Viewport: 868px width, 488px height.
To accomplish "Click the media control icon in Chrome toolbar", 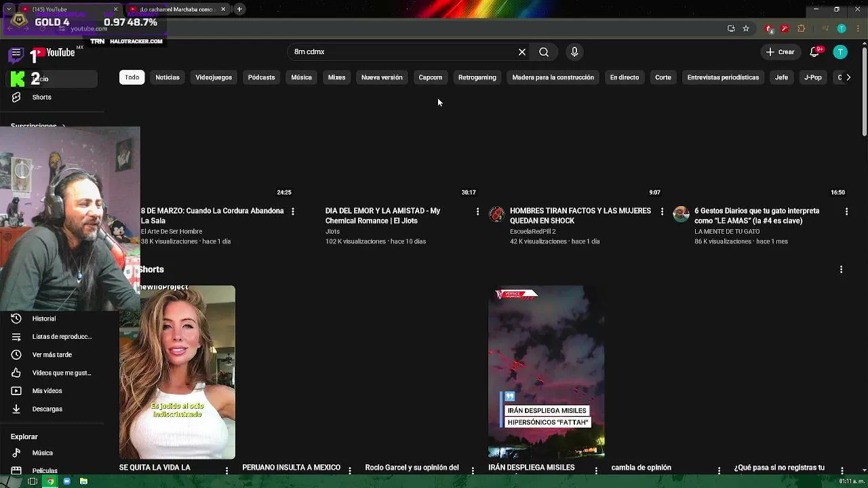I will pyautogui.click(x=825, y=28).
